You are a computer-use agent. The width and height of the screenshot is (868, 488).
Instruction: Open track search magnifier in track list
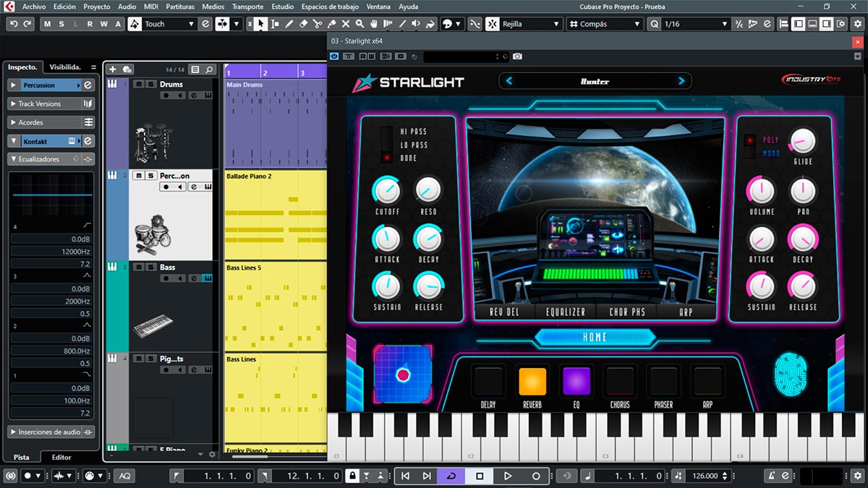pyautogui.click(x=209, y=69)
